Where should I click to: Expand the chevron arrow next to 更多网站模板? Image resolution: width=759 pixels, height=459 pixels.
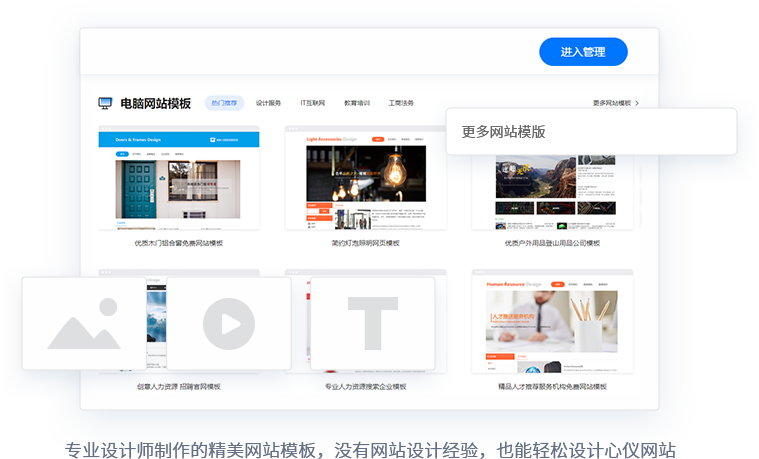637,103
